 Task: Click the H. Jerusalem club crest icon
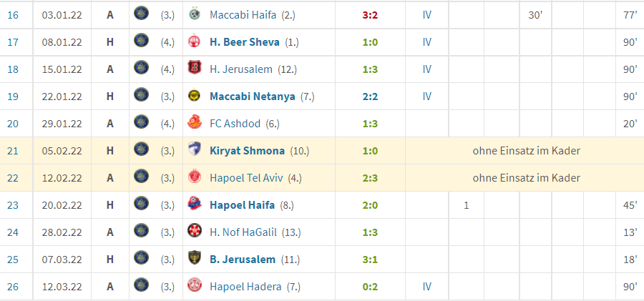pyautogui.click(x=193, y=69)
